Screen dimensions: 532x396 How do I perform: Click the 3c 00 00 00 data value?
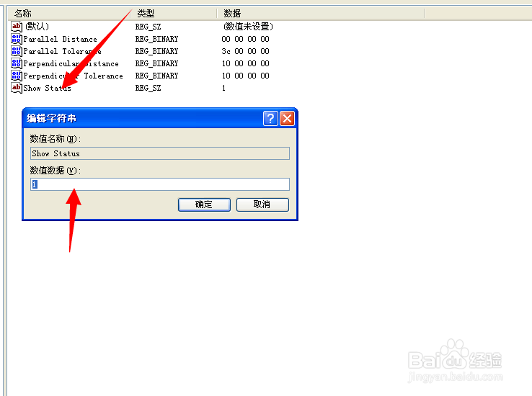coord(245,51)
